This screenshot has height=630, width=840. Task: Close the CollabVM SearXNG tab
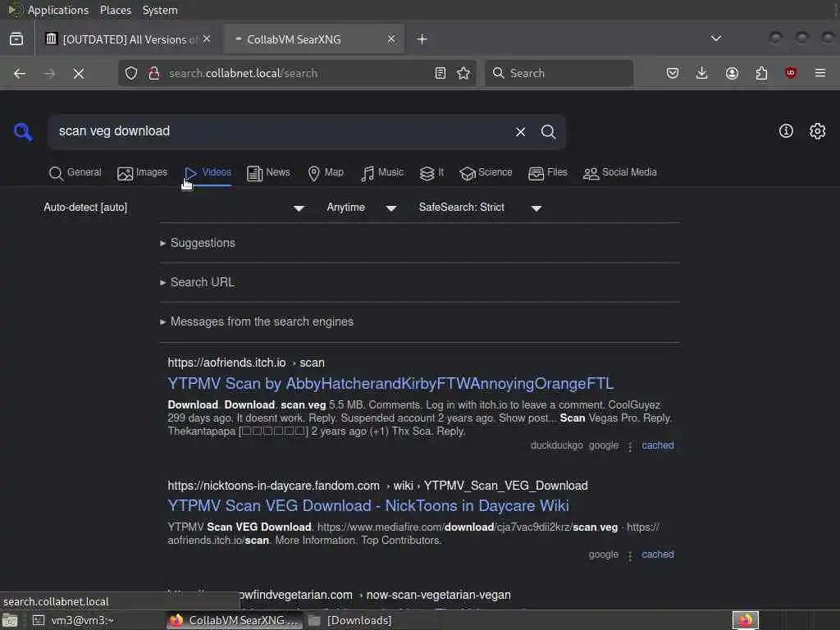coord(391,39)
